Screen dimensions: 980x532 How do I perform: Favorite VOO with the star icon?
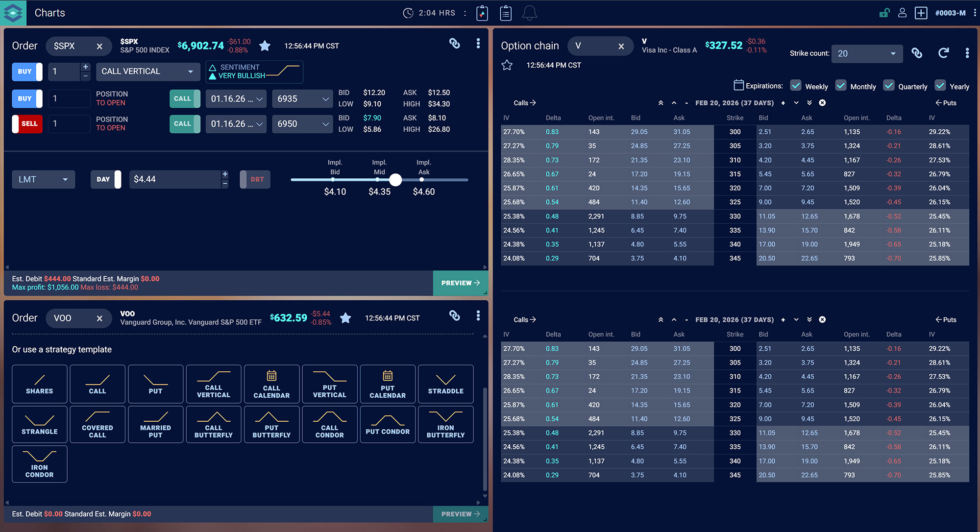click(345, 318)
